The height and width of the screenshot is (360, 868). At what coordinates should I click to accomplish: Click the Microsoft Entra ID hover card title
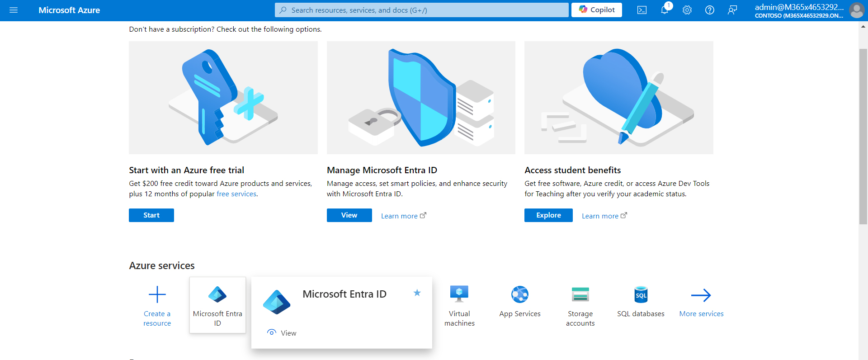(x=344, y=294)
